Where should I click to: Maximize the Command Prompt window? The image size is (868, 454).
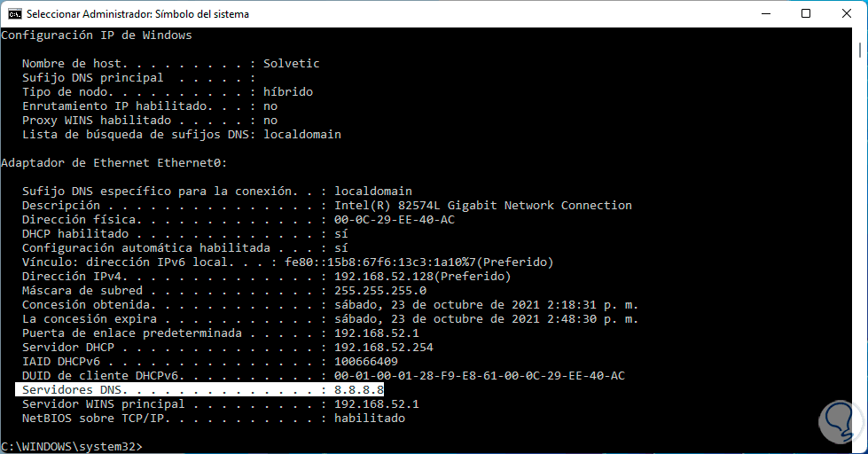[806, 14]
